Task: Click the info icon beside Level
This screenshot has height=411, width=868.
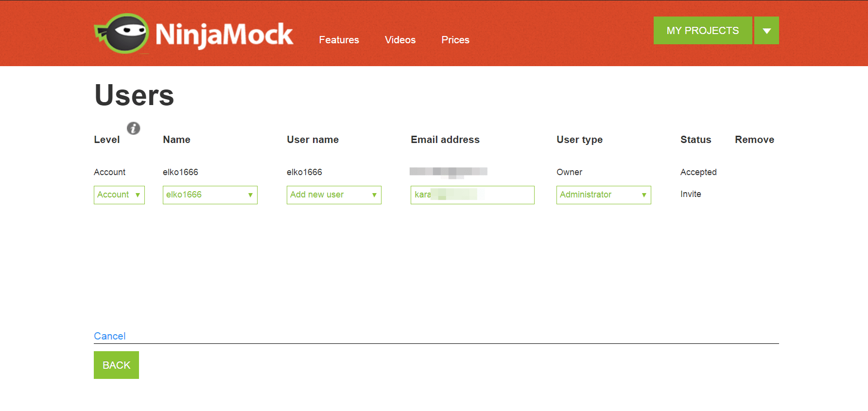Action: click(x=134, y=128)
